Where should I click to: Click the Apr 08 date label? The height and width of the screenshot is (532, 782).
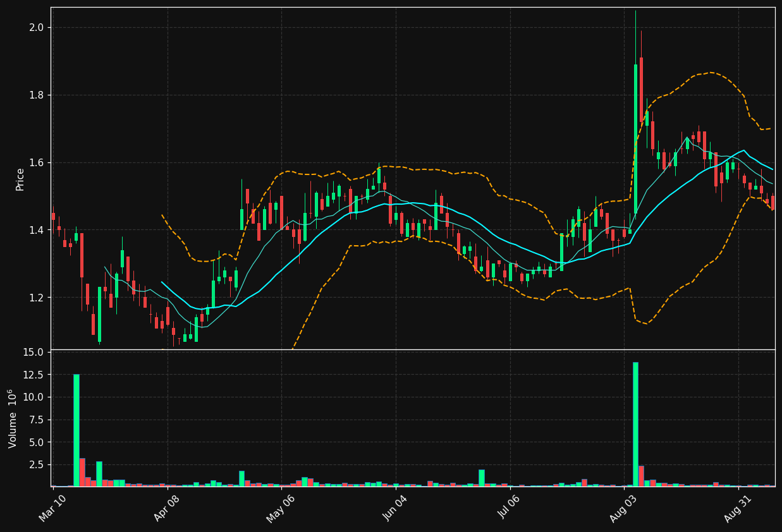pos(168,508)
